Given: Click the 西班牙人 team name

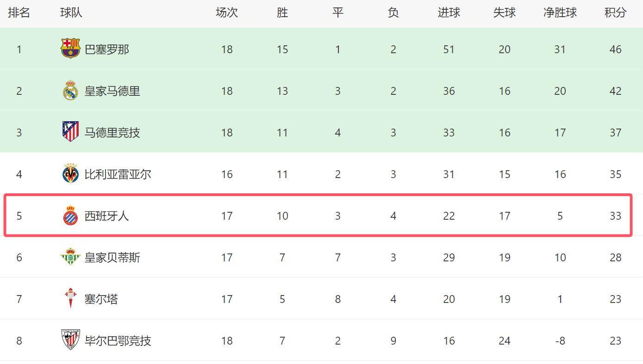Looking at the screenshot, I should 106,216.
